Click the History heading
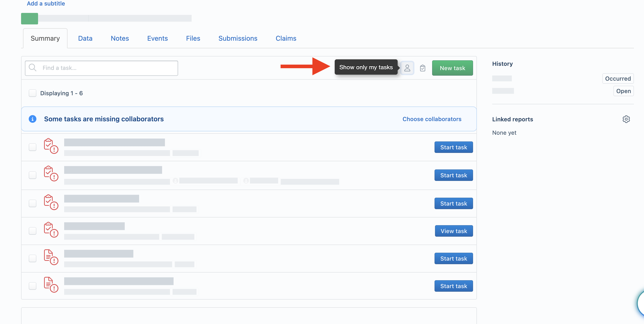The width and height of the screenshot is (644, 324). pyautogui.click(x=502, y=64)
